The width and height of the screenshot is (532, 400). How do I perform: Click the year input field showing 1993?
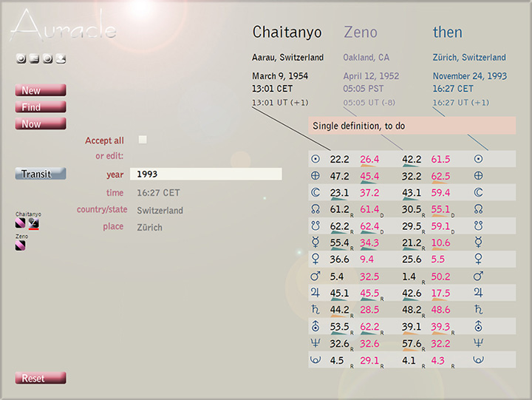pyautogui.click(x=205, y=174)
